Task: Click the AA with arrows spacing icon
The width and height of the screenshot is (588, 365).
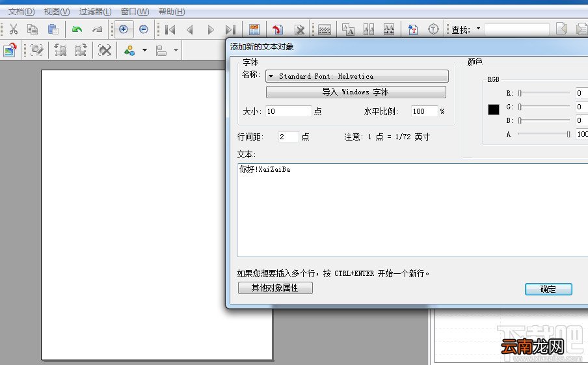Action: [x=389, y=29]
